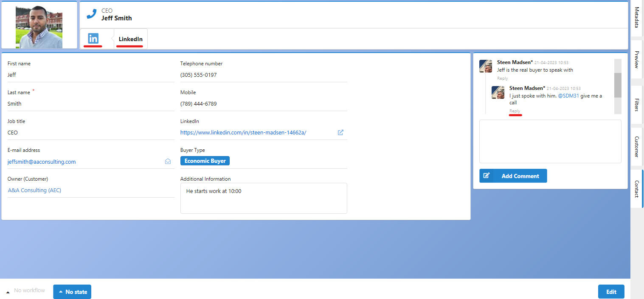Click the Job title value CEO
The image size is (644, 299).
click(x=13, y=132)
